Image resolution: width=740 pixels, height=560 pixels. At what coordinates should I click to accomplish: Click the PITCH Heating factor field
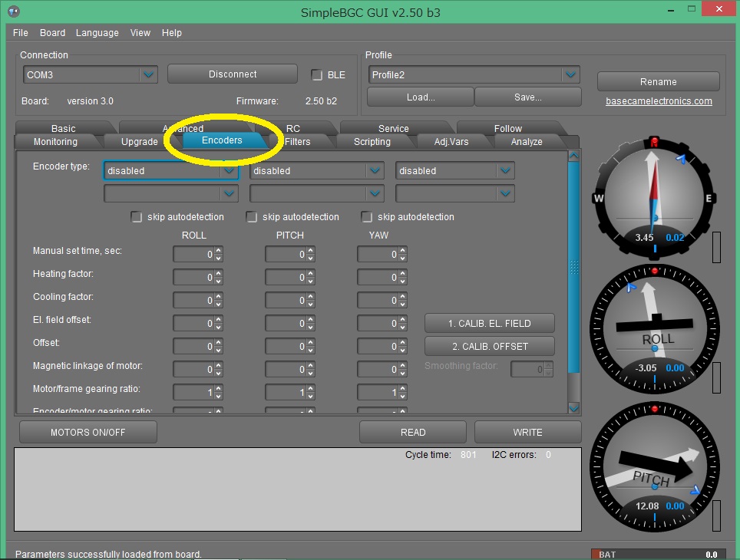coord(289,278)
